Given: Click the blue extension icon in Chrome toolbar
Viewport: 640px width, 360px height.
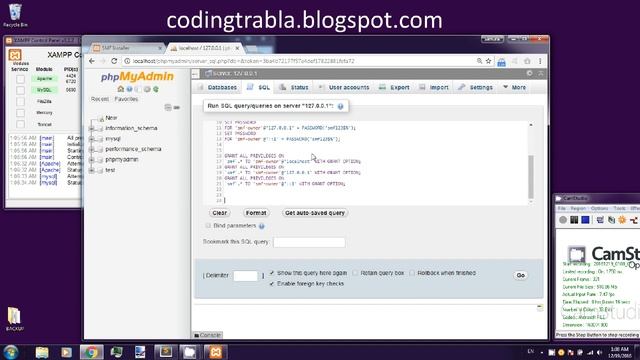Looking at the screenshot, I should 501,62.
